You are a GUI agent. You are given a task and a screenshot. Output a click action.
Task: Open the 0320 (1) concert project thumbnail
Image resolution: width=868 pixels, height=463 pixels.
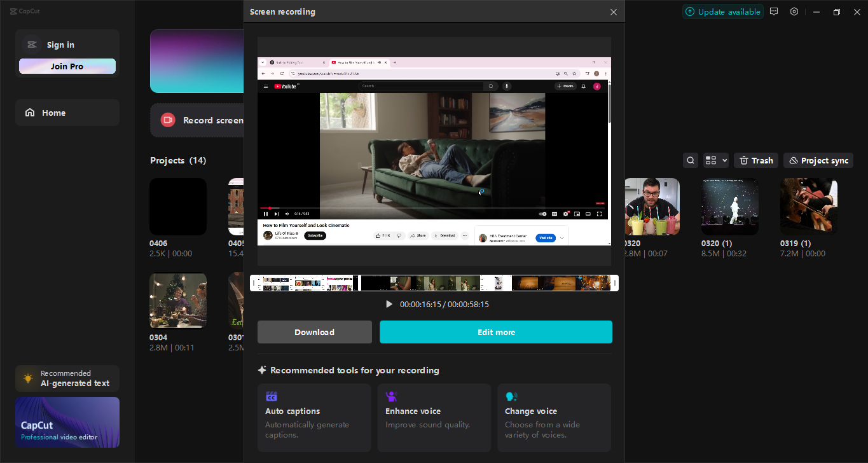[730, 207]
